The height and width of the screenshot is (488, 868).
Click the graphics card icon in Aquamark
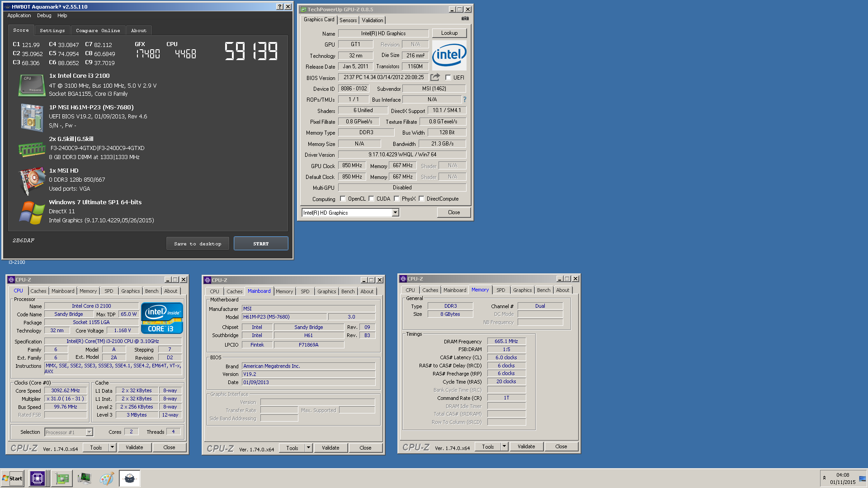click(32, 180)
